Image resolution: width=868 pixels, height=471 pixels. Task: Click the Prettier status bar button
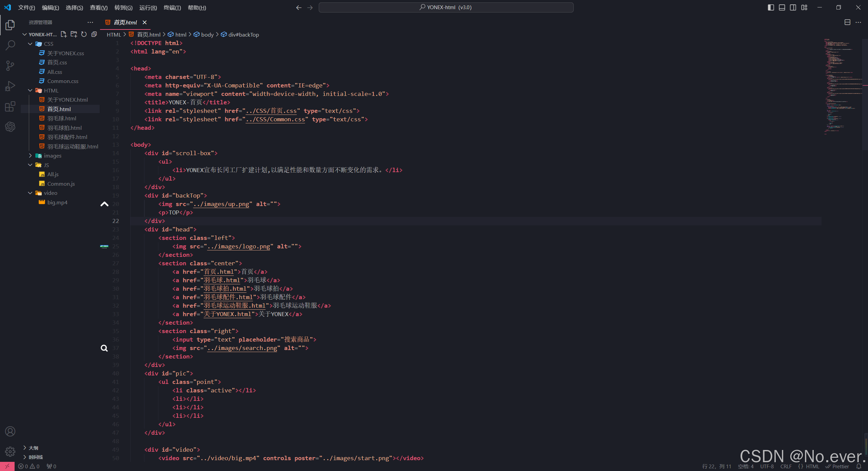837,466
